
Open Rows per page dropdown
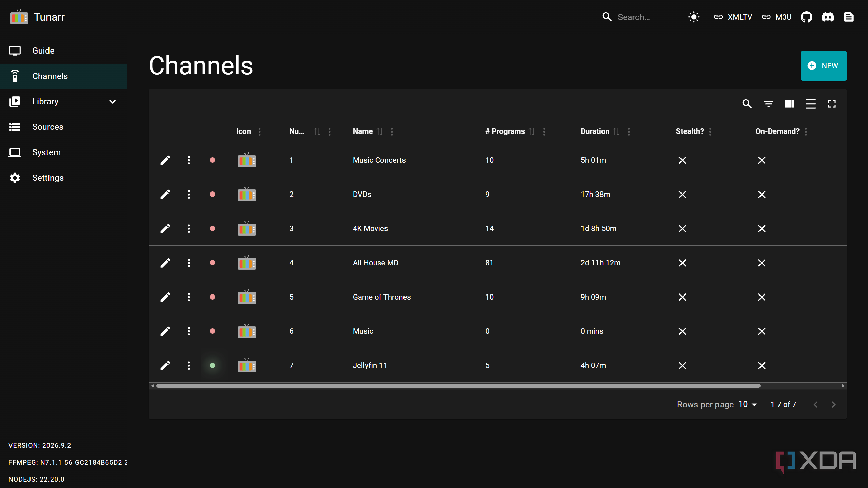(x=748, y=404)
